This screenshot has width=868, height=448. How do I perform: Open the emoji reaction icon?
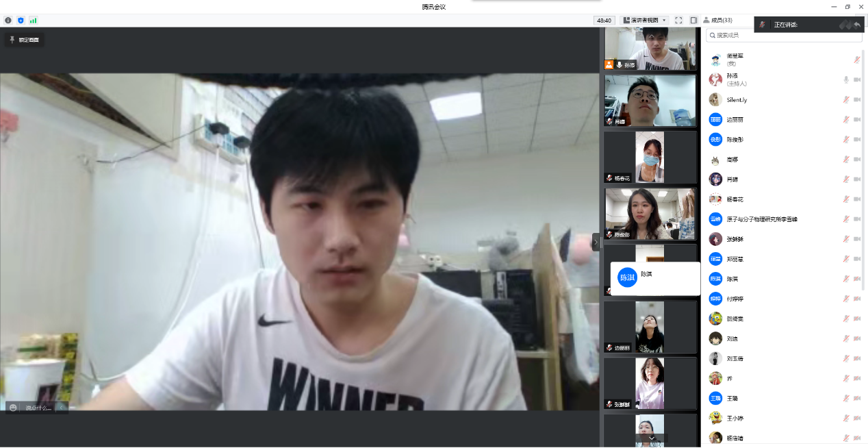[x=13, y=408]
